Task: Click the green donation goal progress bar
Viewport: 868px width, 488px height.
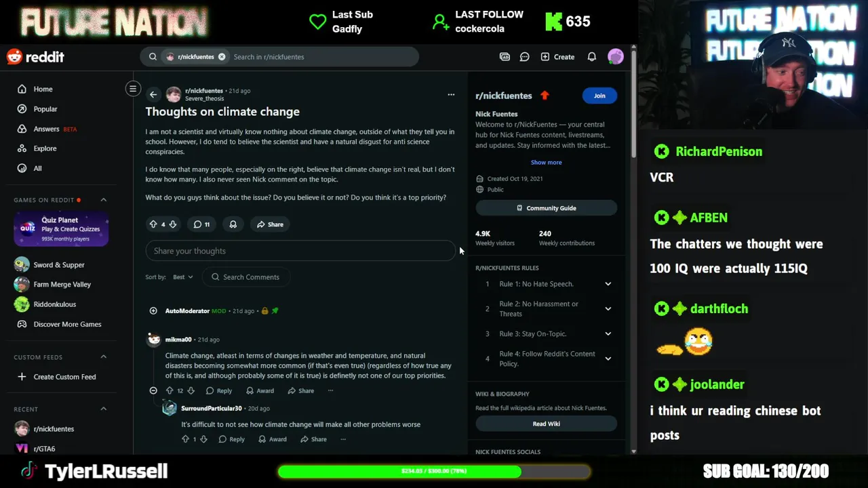Action: point(434,471)
